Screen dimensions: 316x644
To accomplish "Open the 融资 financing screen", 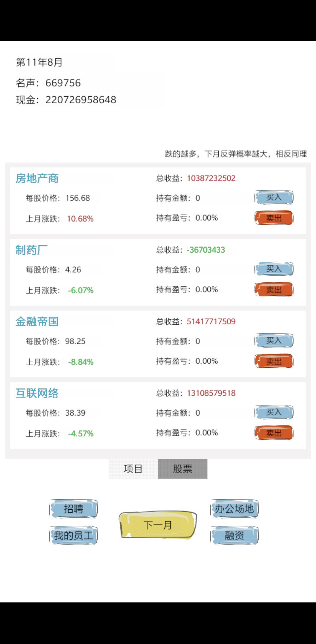I will coord(234,536).
